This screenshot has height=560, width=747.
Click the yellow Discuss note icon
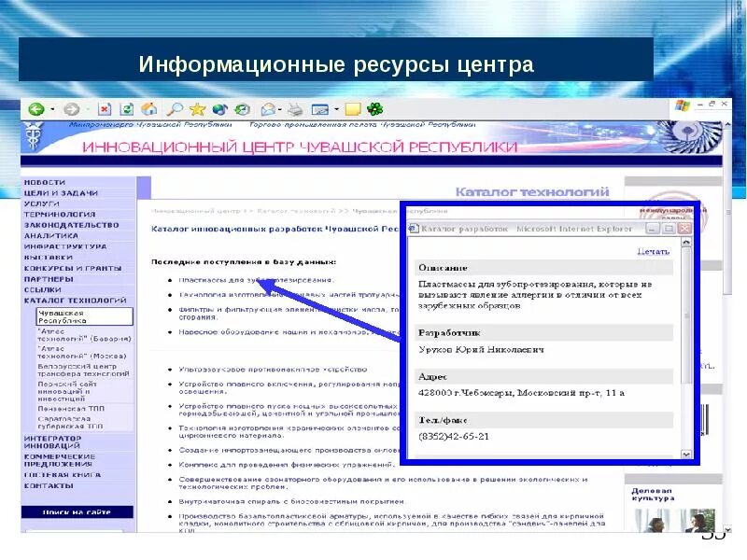pos(353,109)
